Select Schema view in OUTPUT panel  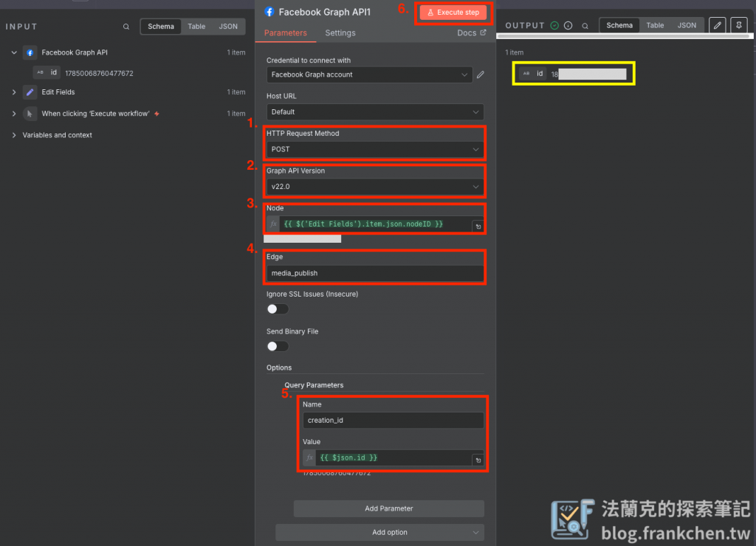(619, 25)
